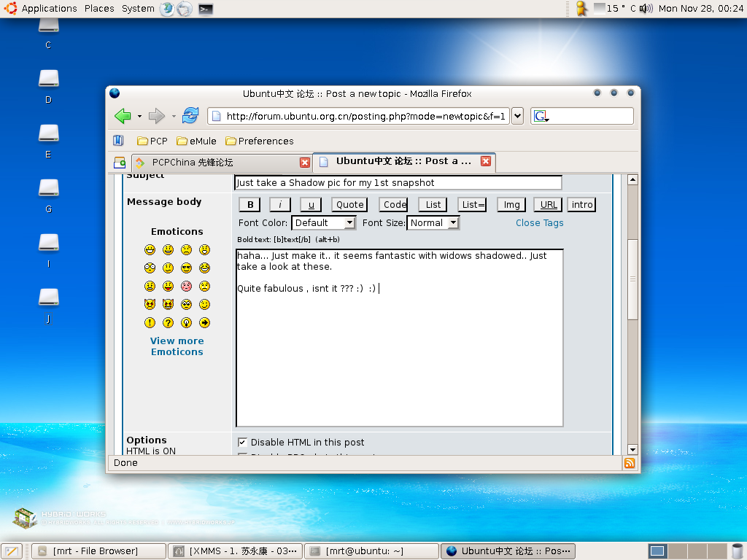Open the View more Emoticons link
Viewport: 747px width, 560px height.
pyautogui.click(x=177, y=346)
